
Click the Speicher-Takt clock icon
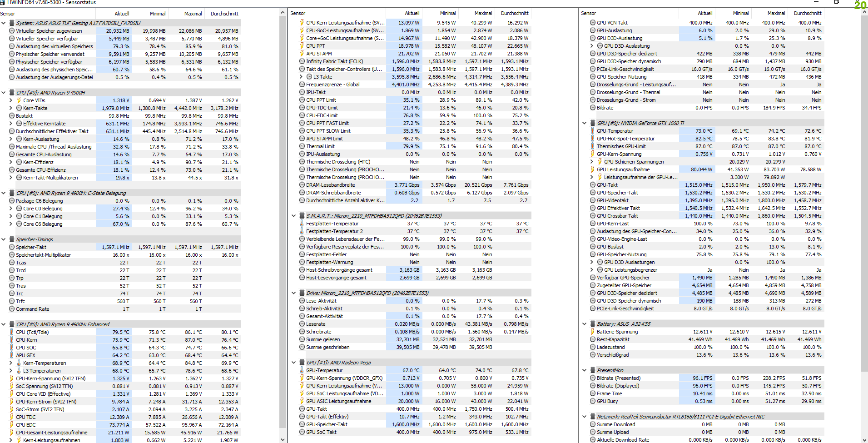pyautogui.click(x=12, y=247)
